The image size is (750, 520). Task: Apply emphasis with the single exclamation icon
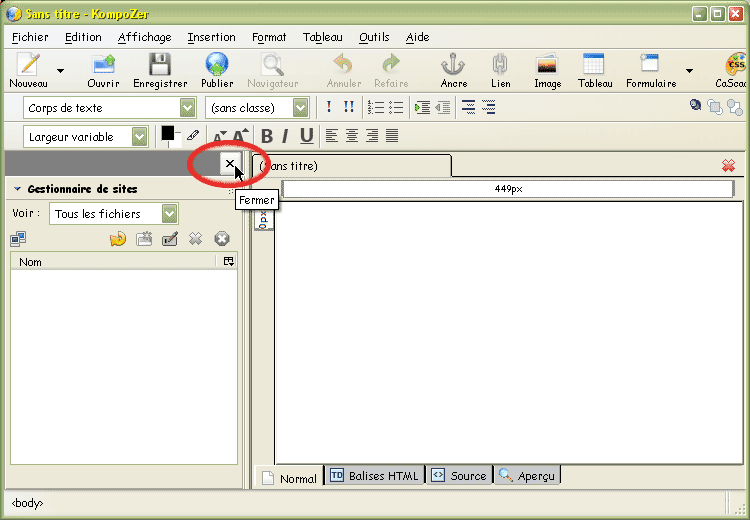[x=329, y=107]
